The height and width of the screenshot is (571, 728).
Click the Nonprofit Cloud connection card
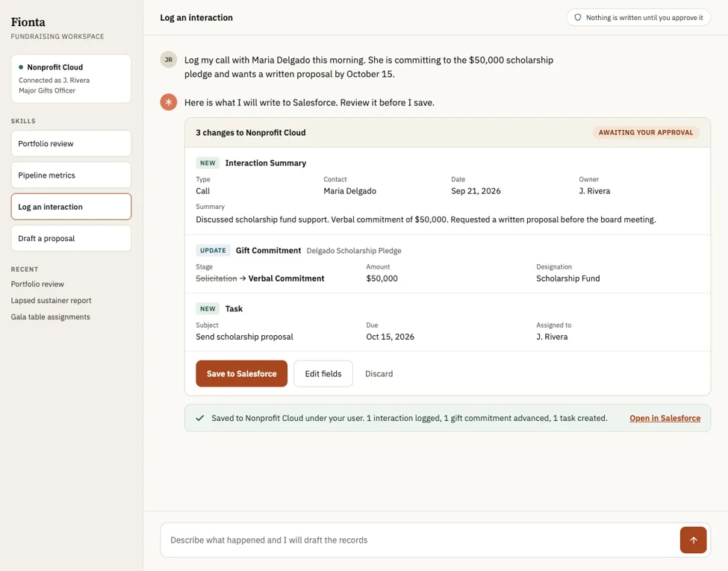point(71,78)
